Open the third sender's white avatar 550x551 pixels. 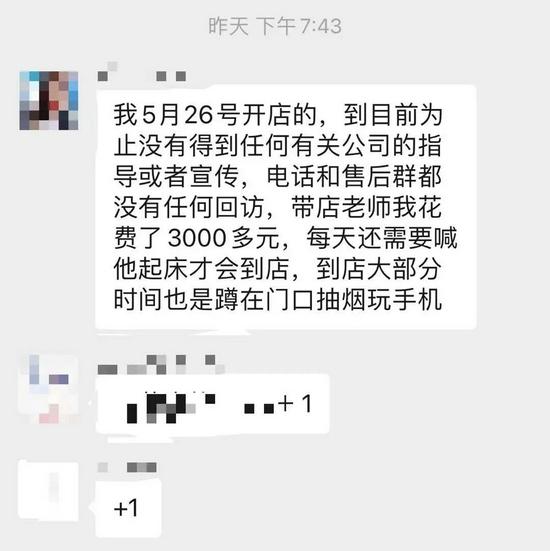click(49, 492)
